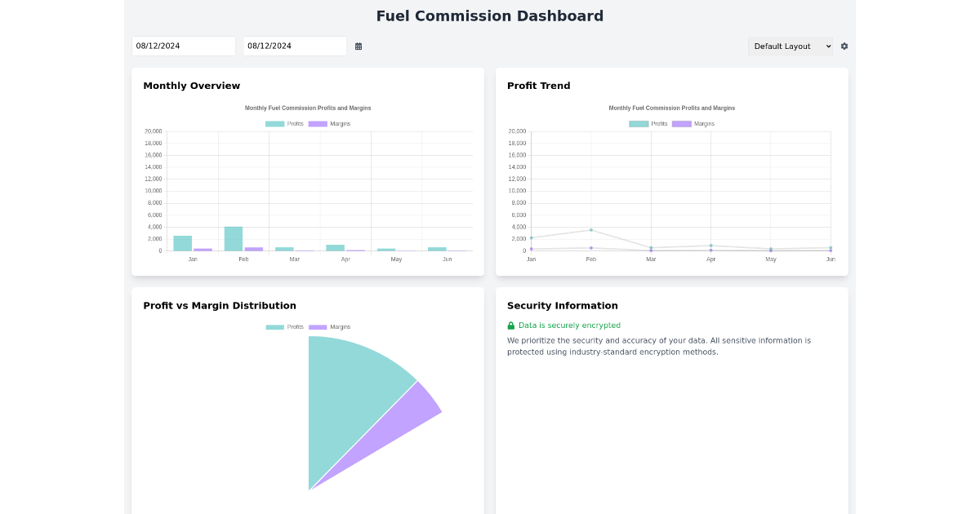Click the Profits legend swatch in Monthly Overview
The image size is (980, 514).
[274, 123]
